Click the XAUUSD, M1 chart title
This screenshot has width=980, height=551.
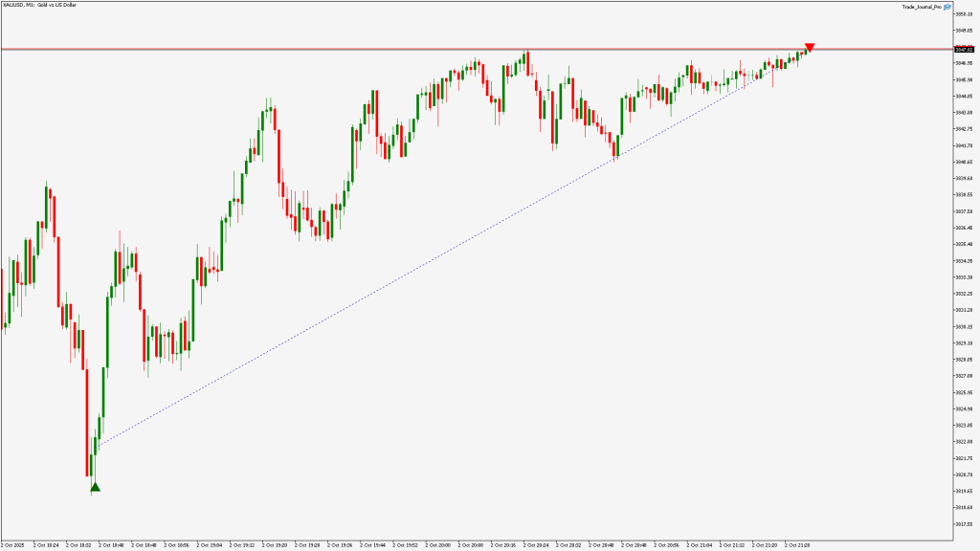[x=40, y=5]
